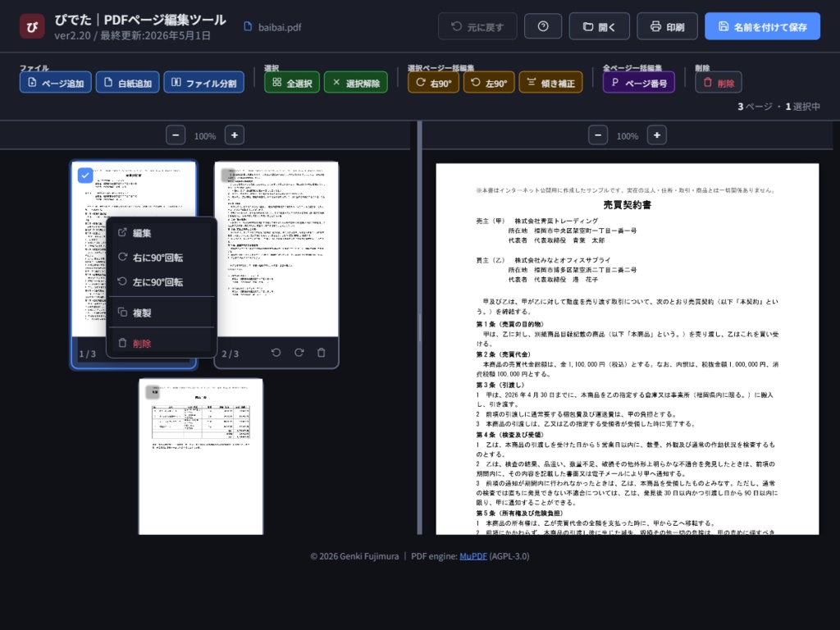
Task: Click the 開く open file button
Action: pyautogui.click(x=599, y=26)
